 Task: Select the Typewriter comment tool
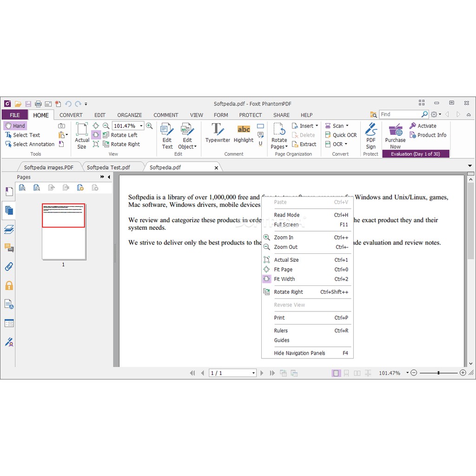coord(218,133)
